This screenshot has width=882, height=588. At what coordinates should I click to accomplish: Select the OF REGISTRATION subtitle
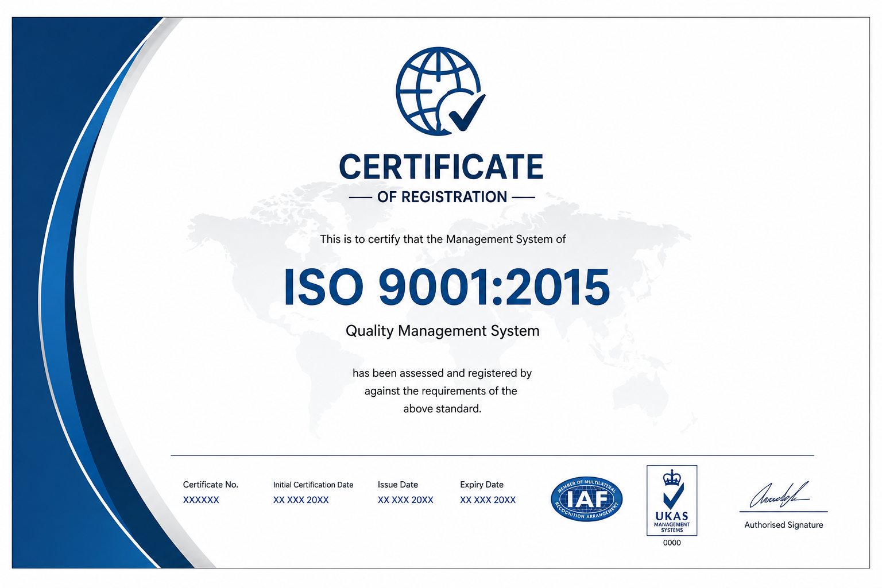(x=442, y=197)
